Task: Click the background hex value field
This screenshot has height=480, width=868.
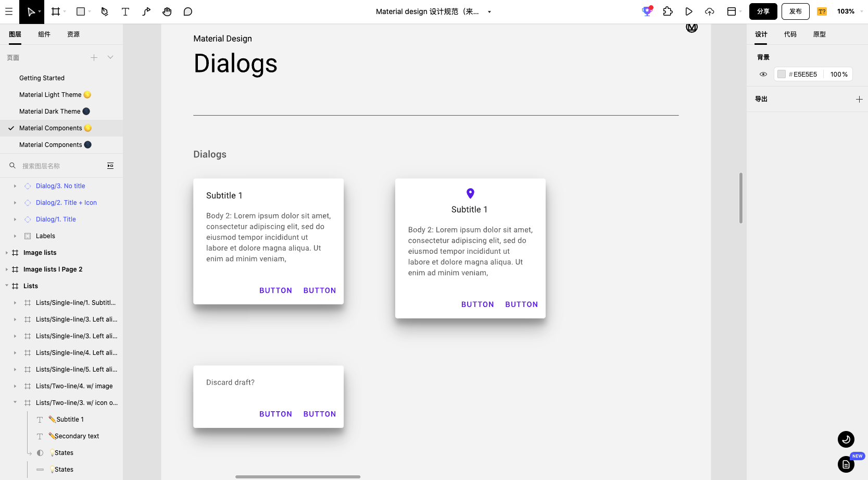Action: 805,75
